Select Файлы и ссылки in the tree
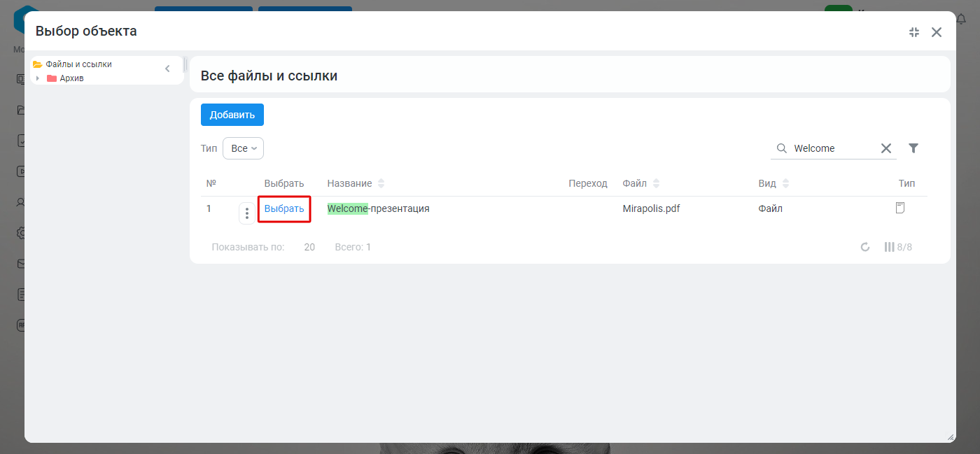980x454 pixels. (x=79, y=64)
